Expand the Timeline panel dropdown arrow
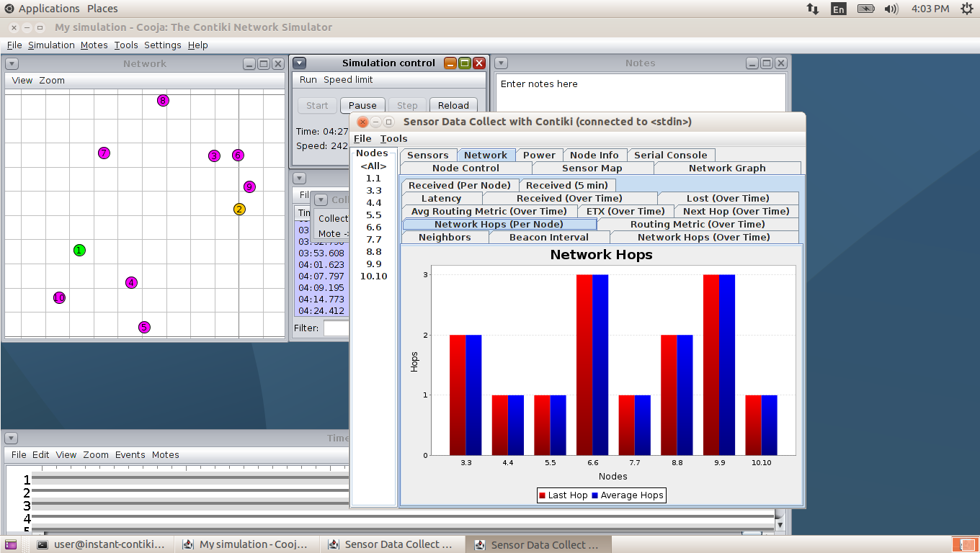The height and width of the screenshot is (553, 980). pos(12,438)
